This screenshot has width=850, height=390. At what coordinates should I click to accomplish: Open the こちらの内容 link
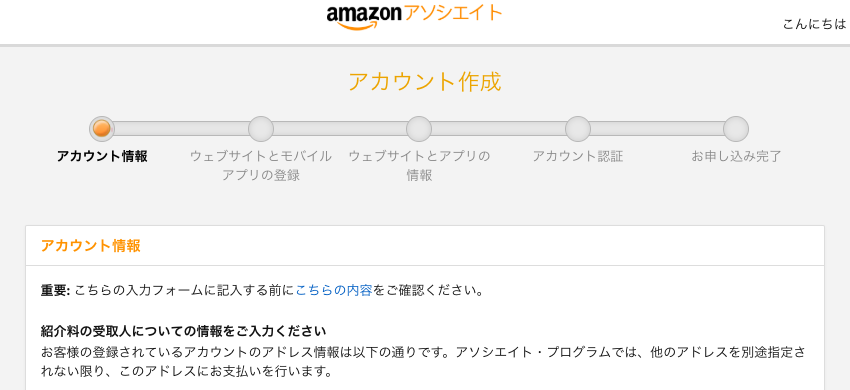(x=333, y=290)
